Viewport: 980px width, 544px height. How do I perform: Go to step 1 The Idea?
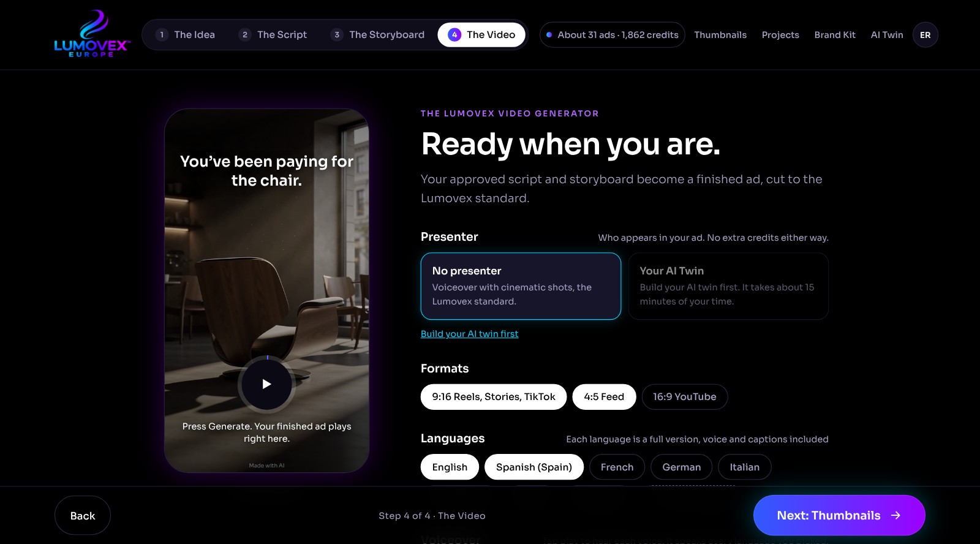click(x=186, y=35)
